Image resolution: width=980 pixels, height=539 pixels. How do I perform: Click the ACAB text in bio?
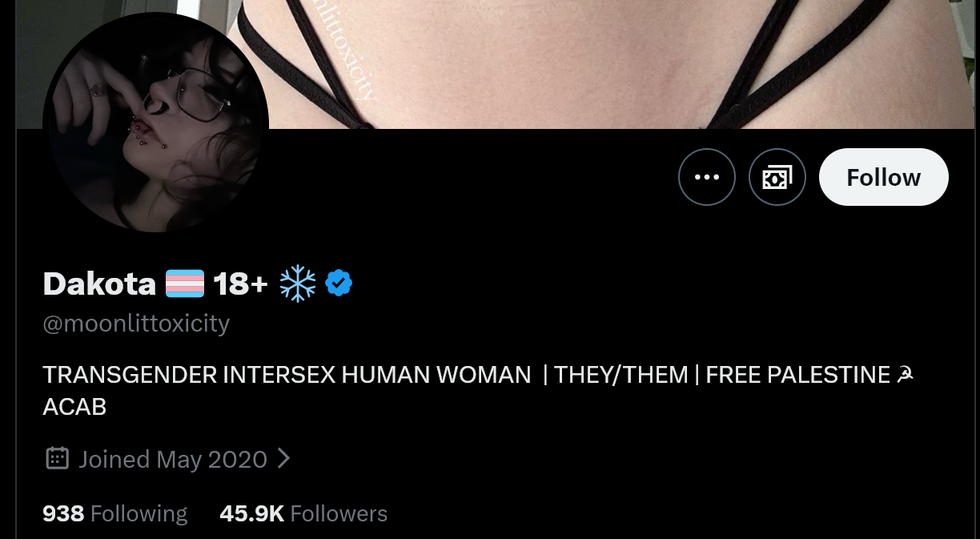(x=74, y=407)
